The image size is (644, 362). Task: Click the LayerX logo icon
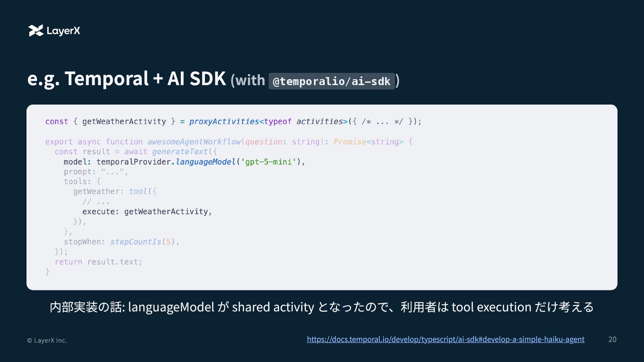tap(36, 31)
